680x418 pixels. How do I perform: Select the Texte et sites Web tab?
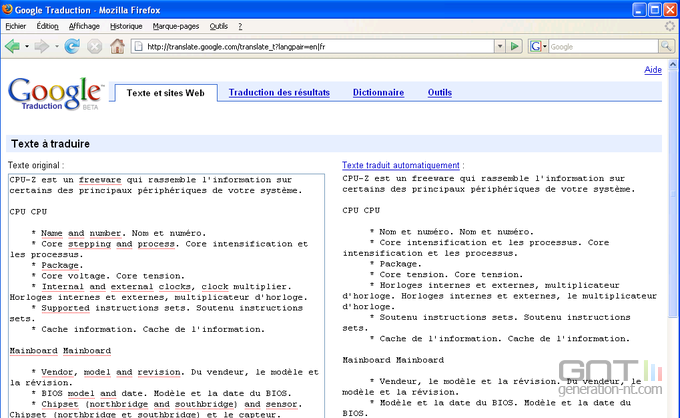pyautogui.click(x=166, y=93)
